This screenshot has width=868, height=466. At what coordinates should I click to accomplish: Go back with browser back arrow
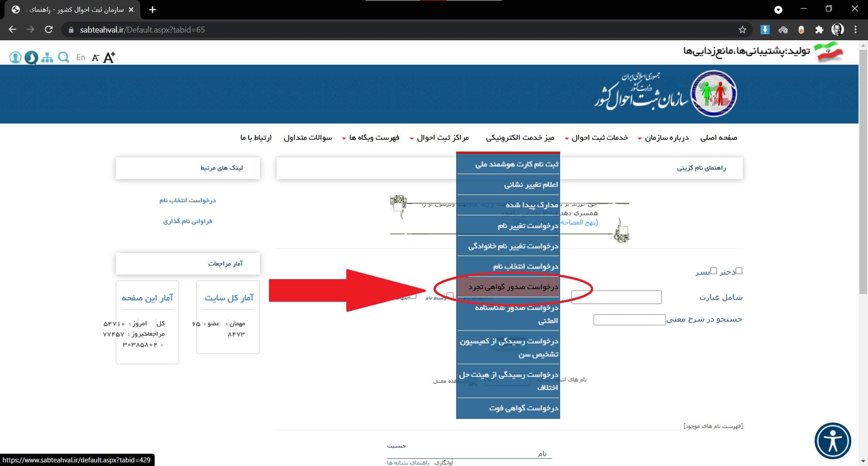click(x=12, y=29)
